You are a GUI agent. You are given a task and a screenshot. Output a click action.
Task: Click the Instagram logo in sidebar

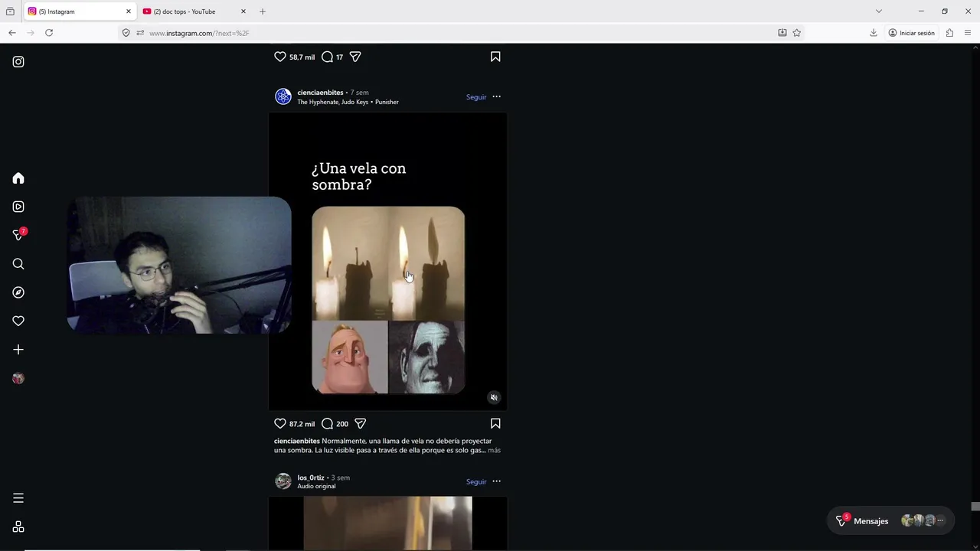pyautogui.click(x=18, y=62)
